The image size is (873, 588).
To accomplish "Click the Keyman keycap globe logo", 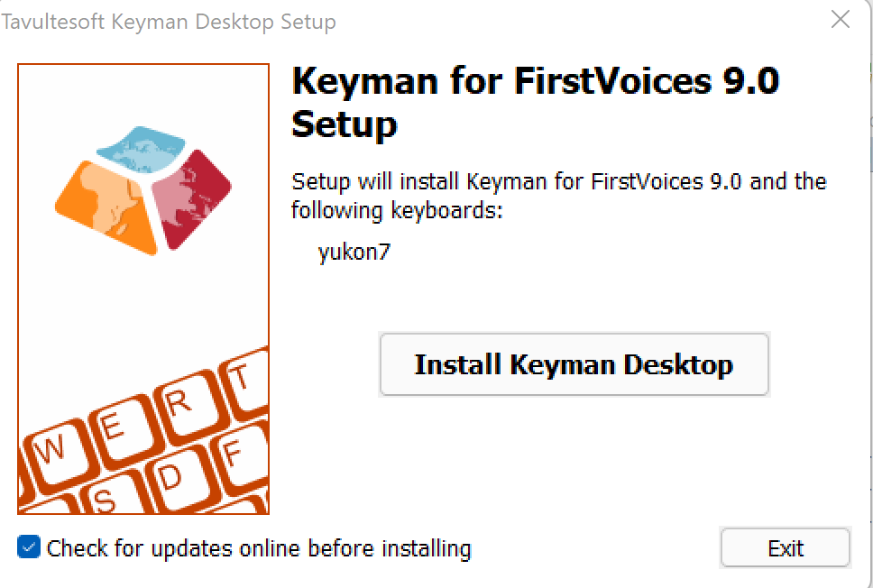I will tap(143, 189).
